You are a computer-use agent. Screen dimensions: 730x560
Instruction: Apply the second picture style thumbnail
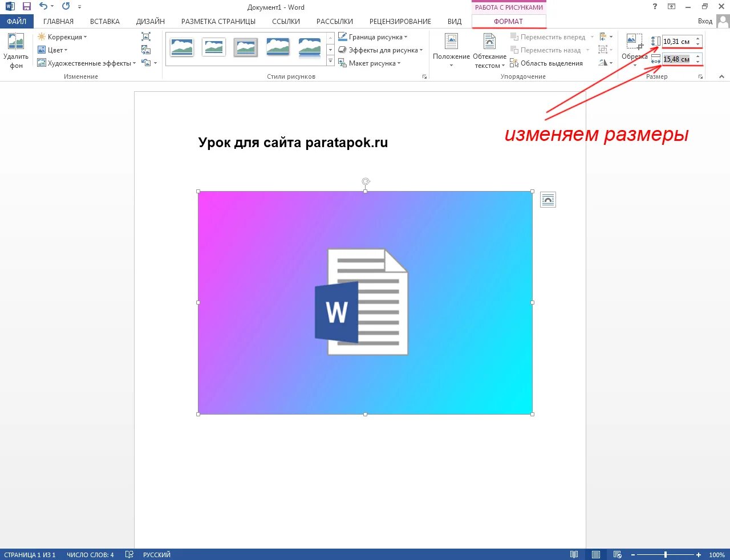214,47
